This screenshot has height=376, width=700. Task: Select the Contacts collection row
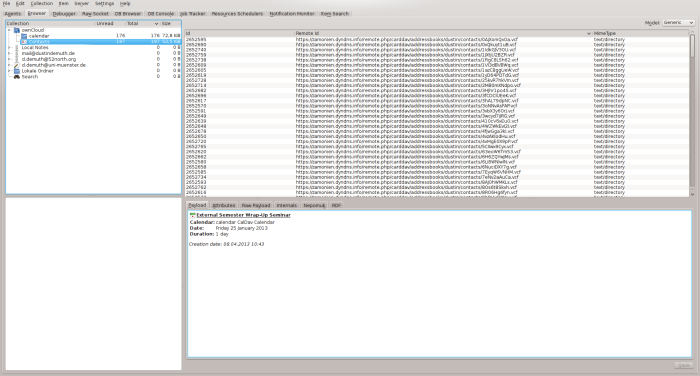pos(94,42)
